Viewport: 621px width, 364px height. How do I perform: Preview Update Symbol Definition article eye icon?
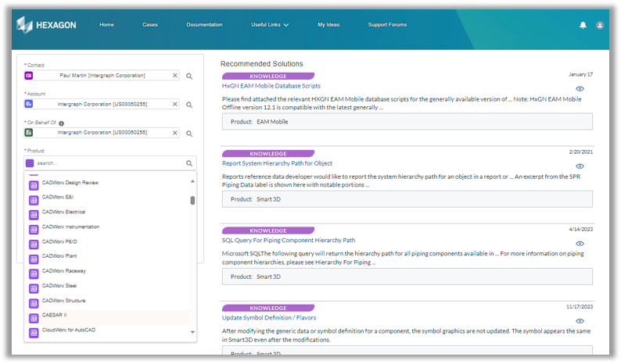pyautogui.click(x=580, y=321)
